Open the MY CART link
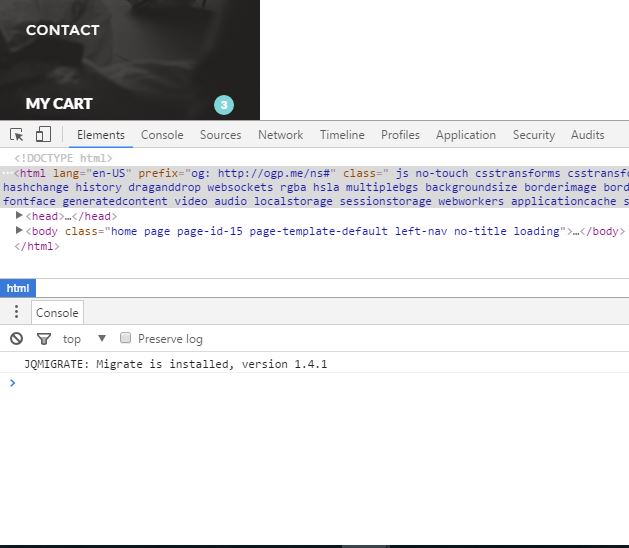The height and width of the screenshot is (548, 629). point(59,104)
